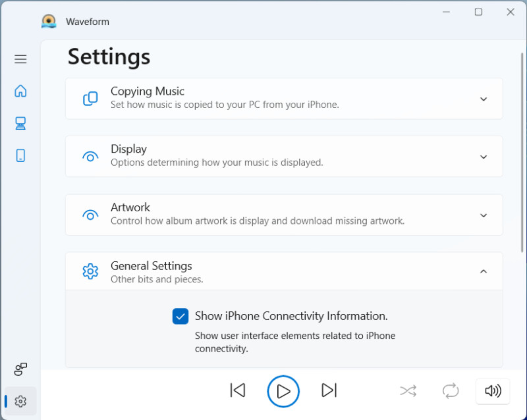The image size is (527, 420).
Task: Click the Copying Music copy icon
Action: [x=90, y=99]
